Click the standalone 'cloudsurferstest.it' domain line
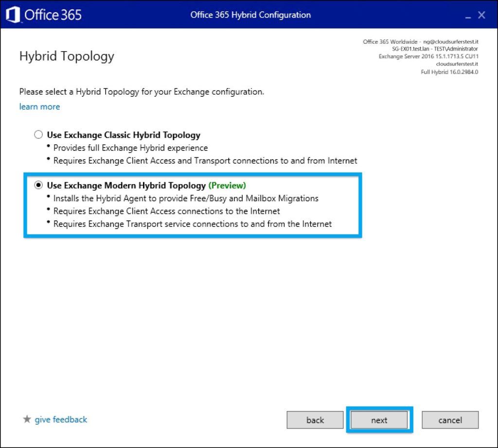Image resolution: width=498 pixels, height=448 pixels. 457,64
